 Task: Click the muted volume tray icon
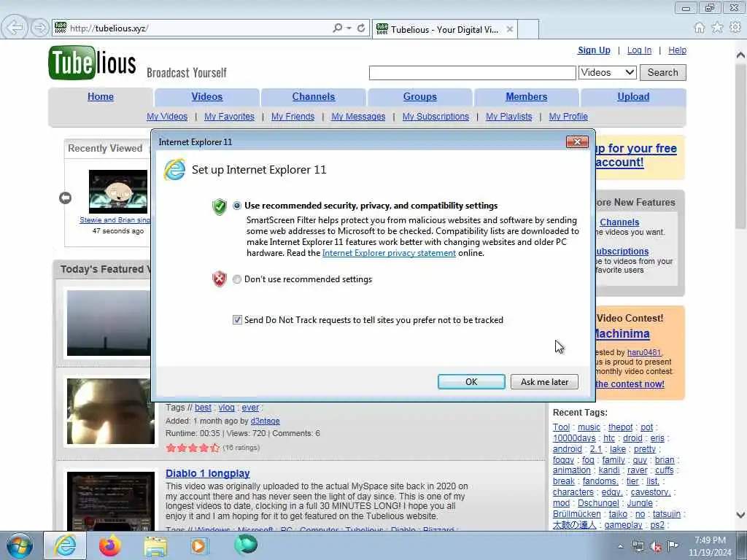[656, 547]
